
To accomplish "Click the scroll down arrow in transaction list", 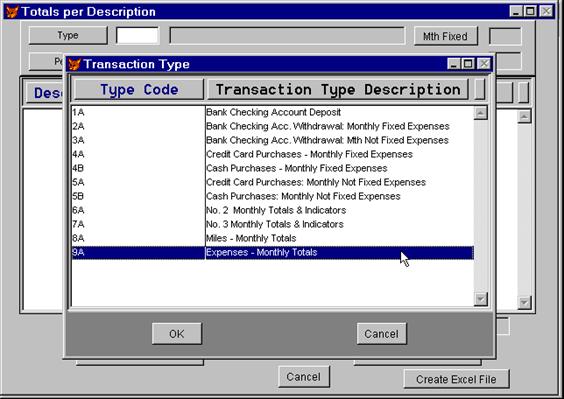I will coord(481,299).
